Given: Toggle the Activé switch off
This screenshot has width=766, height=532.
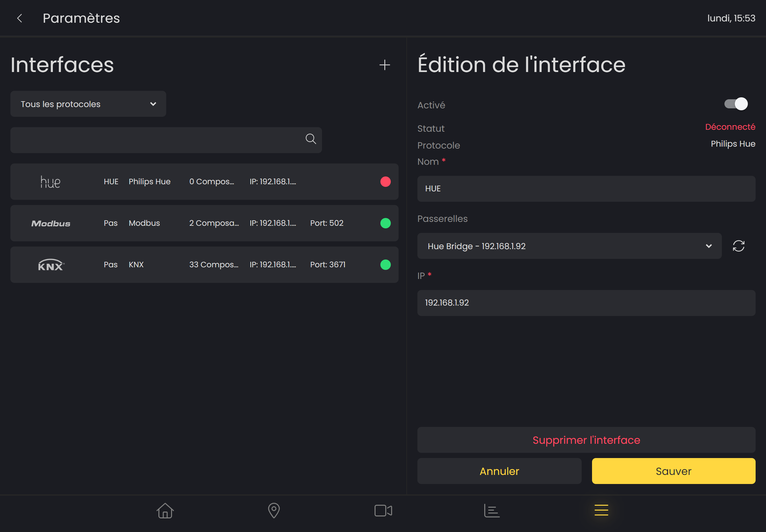Looking at the screenshot, I should pos(736,104).
